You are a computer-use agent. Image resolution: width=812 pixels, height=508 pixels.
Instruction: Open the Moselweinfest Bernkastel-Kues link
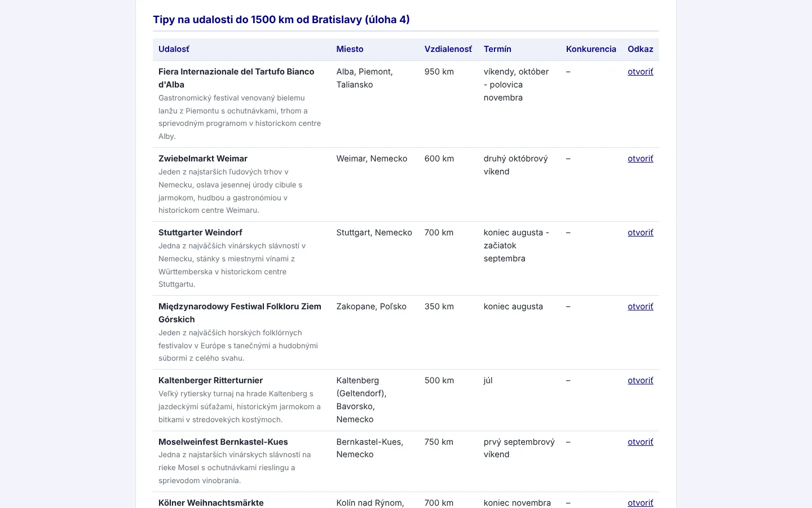[640, 442]
